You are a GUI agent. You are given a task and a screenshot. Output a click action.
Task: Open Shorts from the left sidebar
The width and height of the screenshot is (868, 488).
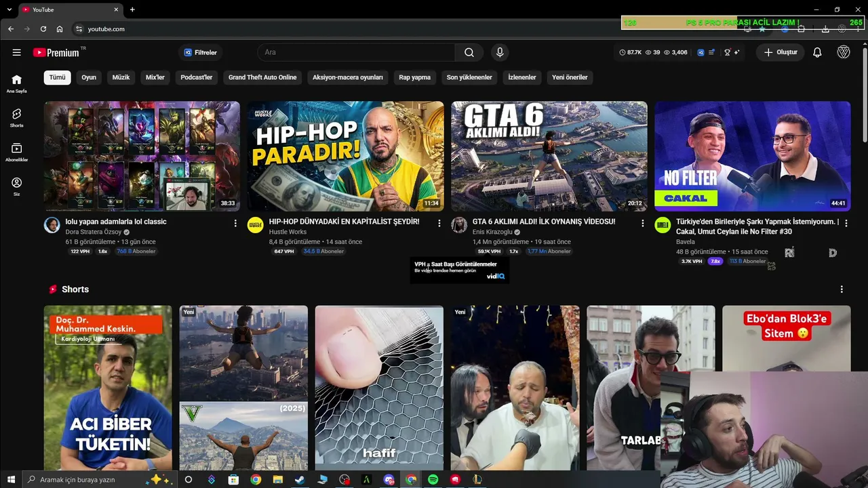(16, 118)
